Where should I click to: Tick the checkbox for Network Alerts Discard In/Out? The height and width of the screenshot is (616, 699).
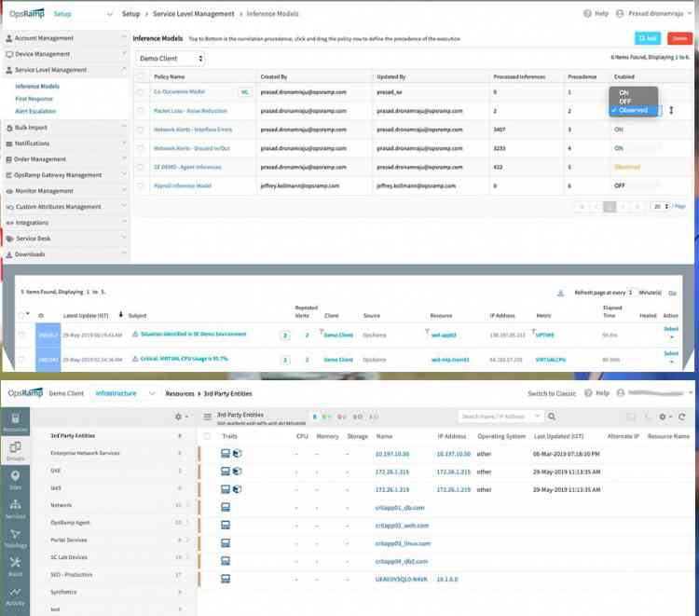coord(141,148)
